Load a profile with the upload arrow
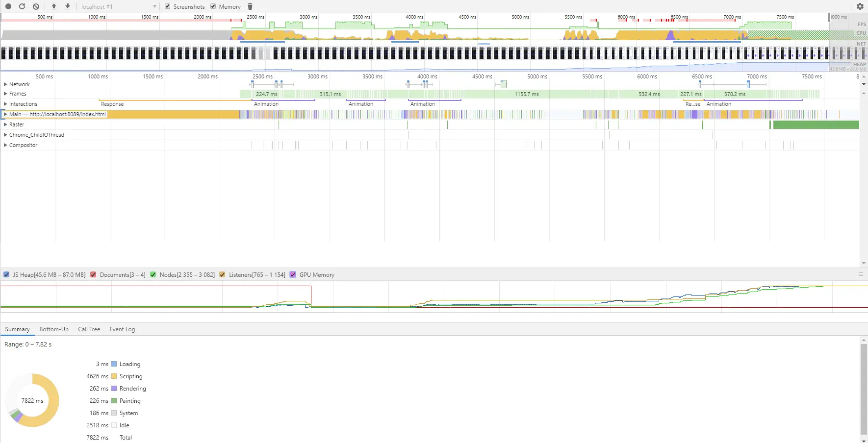The width and height of the screenshot is (868, 443). pyautogui.click(x=54, y=6)
